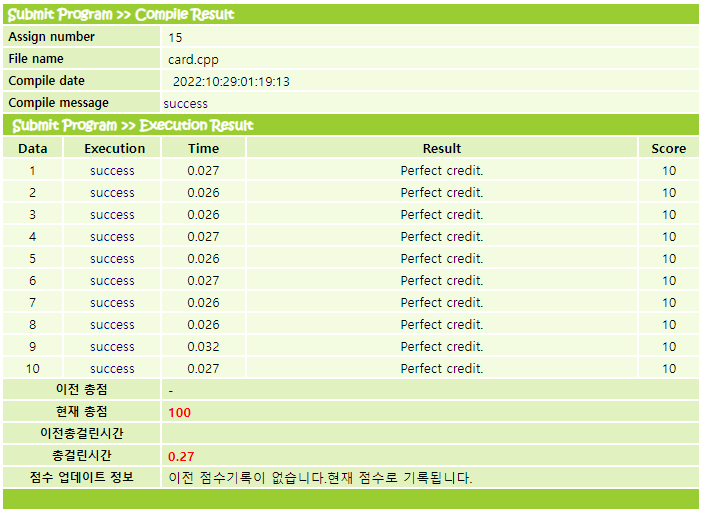Click the Time column header
Screen dimensions: 703x512
(x=204, y=148)
